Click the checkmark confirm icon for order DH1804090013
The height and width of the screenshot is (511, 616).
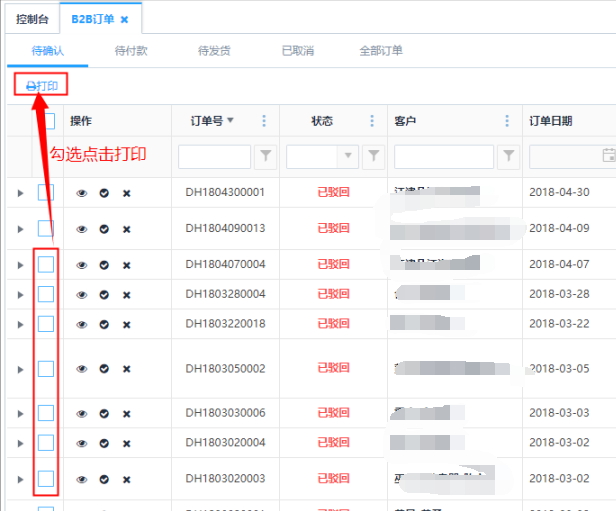pyautogui.click(x=104, y=229)
